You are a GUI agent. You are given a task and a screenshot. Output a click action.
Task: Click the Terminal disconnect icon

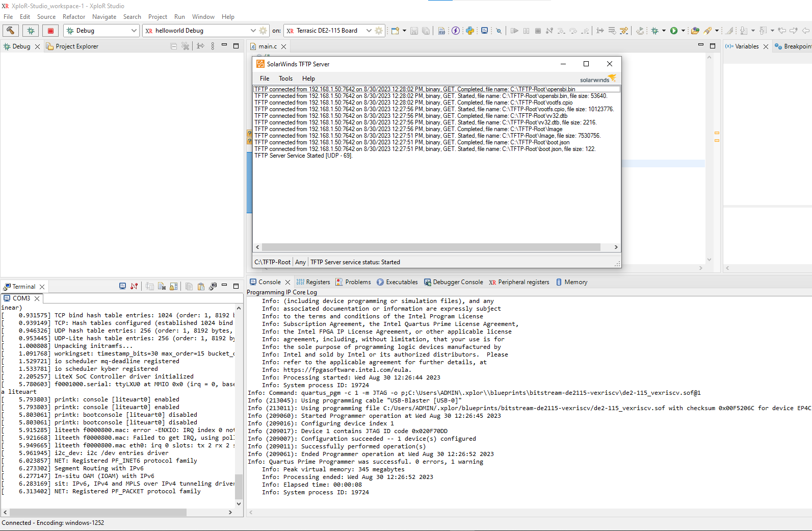click(x=134, y=286)
